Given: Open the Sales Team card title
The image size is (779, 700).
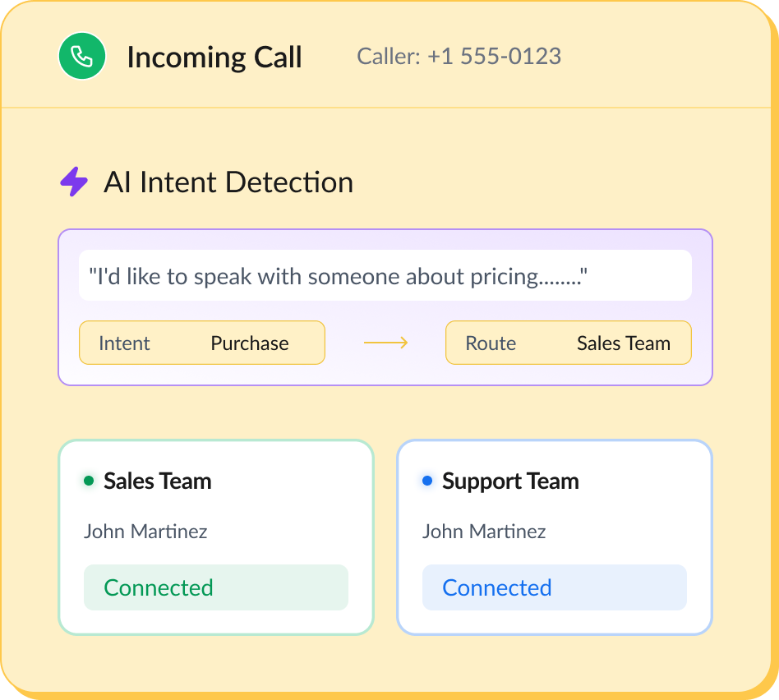Looking at the screenshot, I should point(158,481).
